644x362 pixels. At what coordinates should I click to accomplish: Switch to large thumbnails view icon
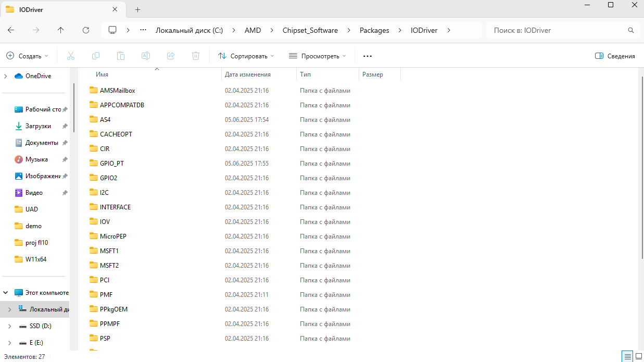coord(639,357)
